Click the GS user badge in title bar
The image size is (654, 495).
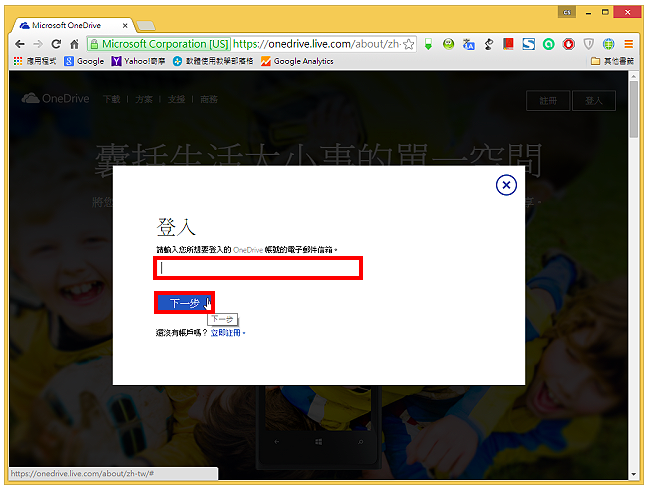pos(567,13)
